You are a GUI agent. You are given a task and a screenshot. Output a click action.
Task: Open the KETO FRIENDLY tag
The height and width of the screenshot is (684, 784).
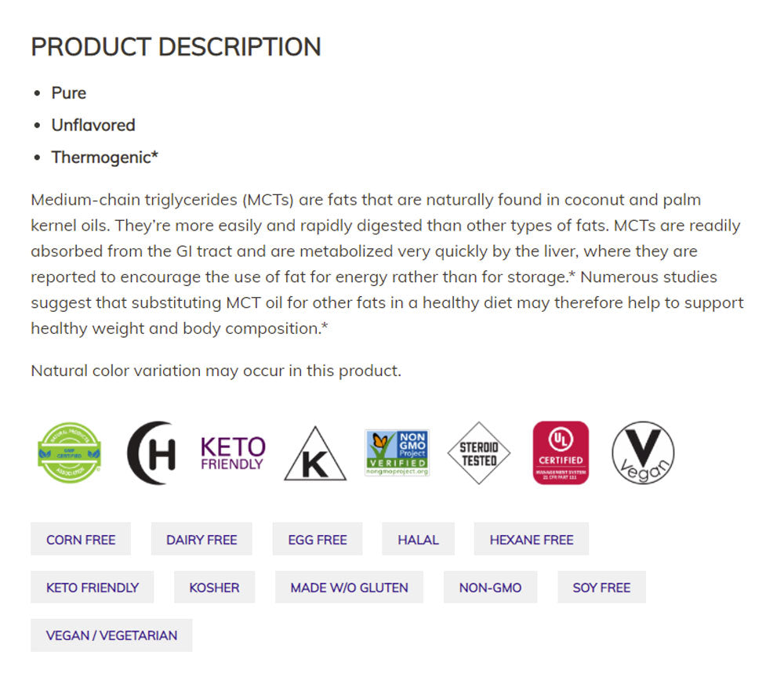(x=93, y=587)
